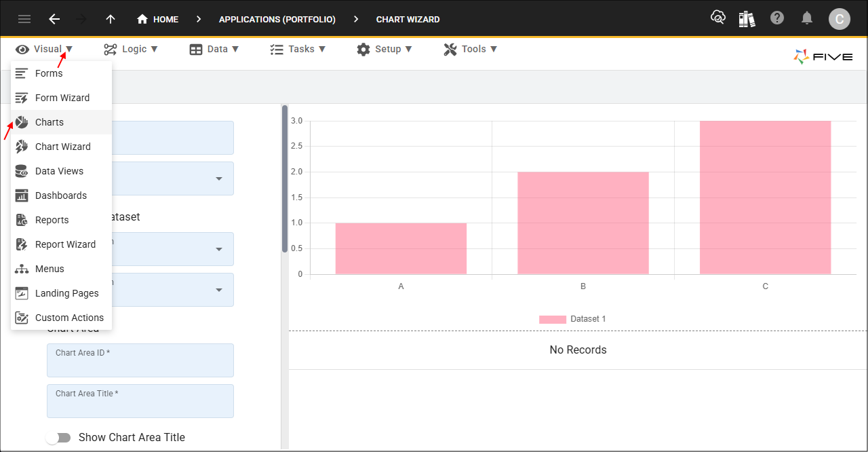Navigate to HOME breadcrumb
868x452 pixels.
pyautogui.click(x=158, y=19)
